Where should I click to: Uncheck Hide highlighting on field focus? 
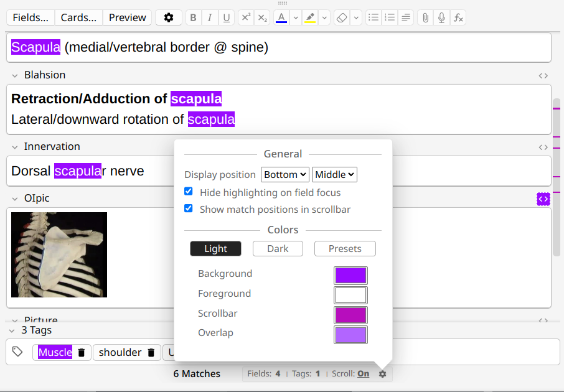189,192
